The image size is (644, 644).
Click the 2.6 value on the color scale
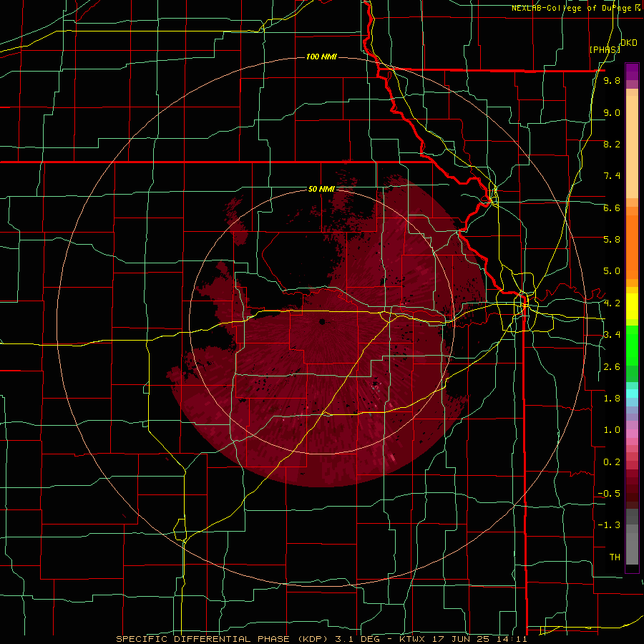(612, 367)
